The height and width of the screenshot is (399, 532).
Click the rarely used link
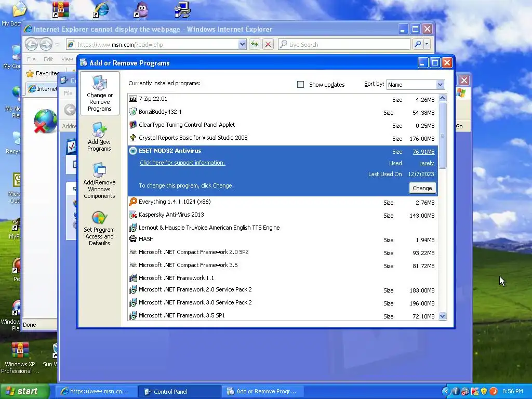coord(427,163)
